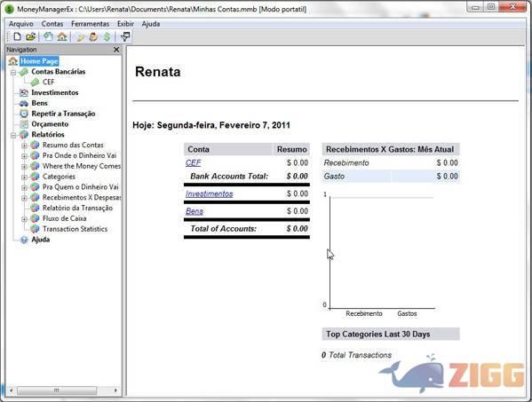Select Repetir a Transação tree item

63,114
